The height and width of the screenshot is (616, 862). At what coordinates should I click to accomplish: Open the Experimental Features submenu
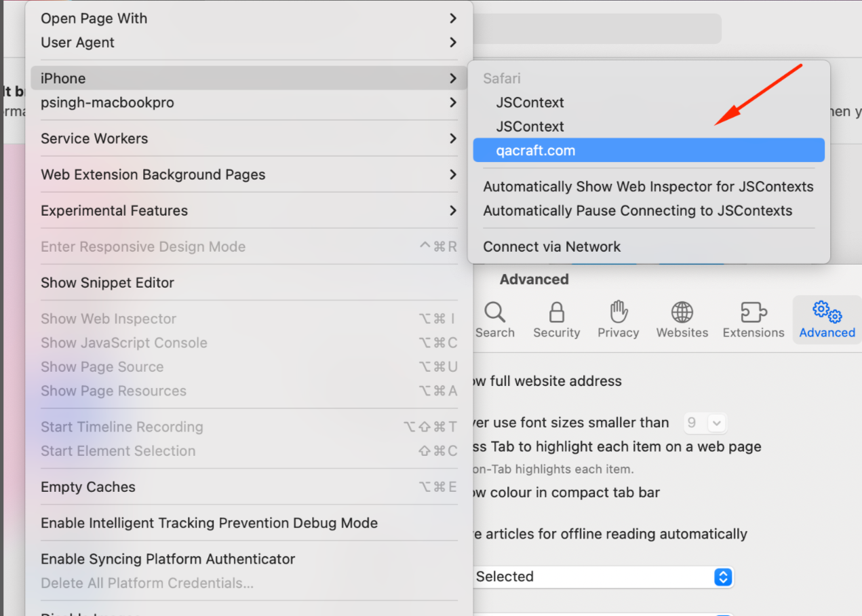249,210
